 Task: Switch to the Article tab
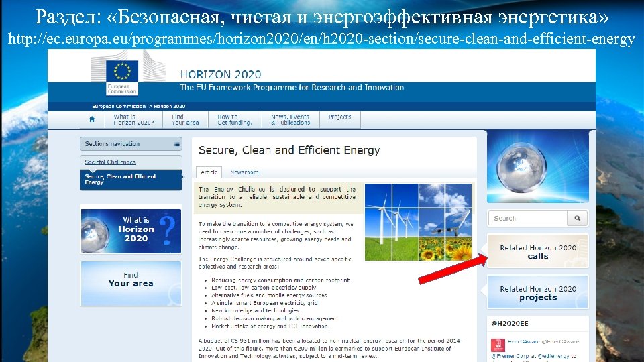209,172
